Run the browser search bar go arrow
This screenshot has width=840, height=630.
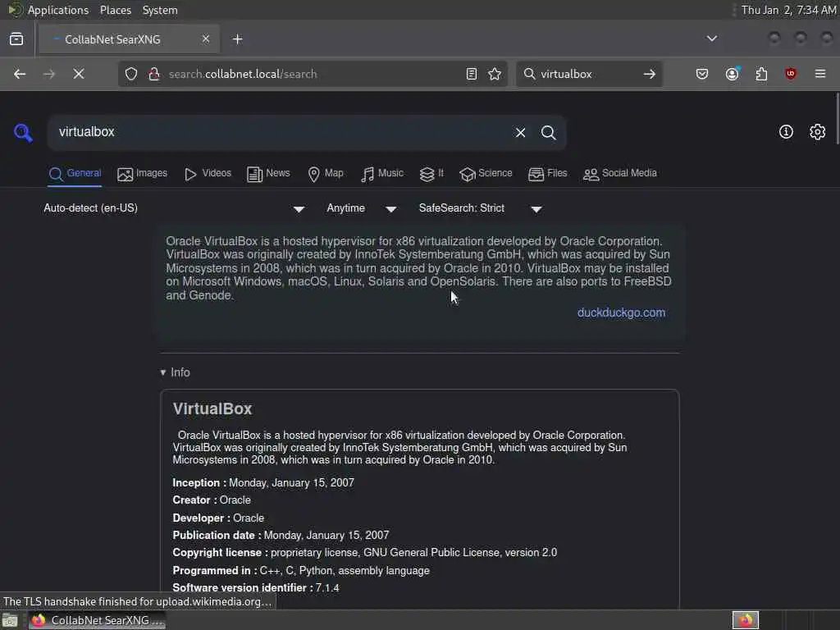(x=650, y=74)
